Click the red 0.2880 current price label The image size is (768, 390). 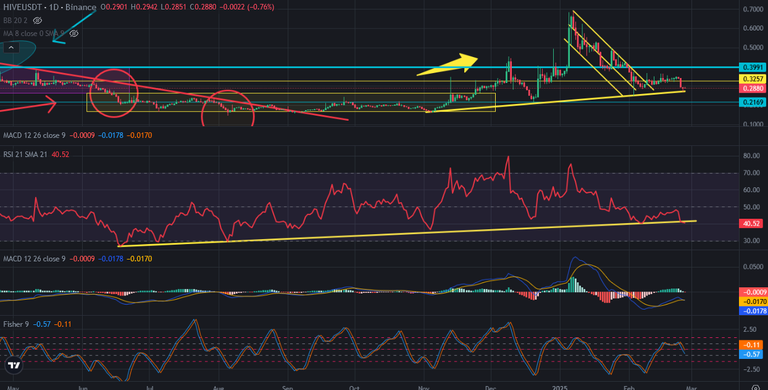752,88
